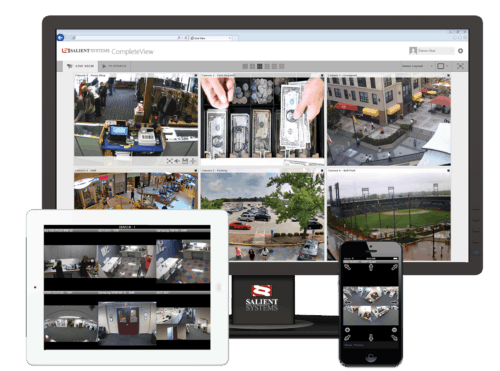Tap the Done link on the phone
Image resolution: width=500 pixels, height=371 pixels.
pos(348,345)
